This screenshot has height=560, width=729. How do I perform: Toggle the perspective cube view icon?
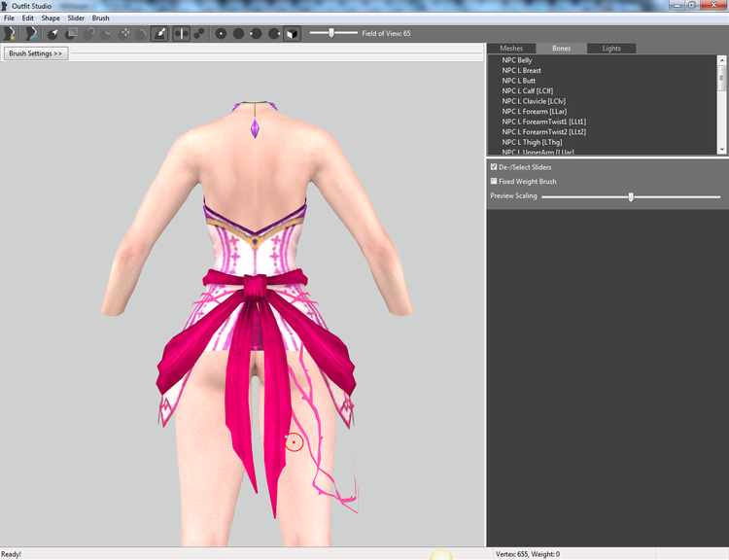pos(292,33)
